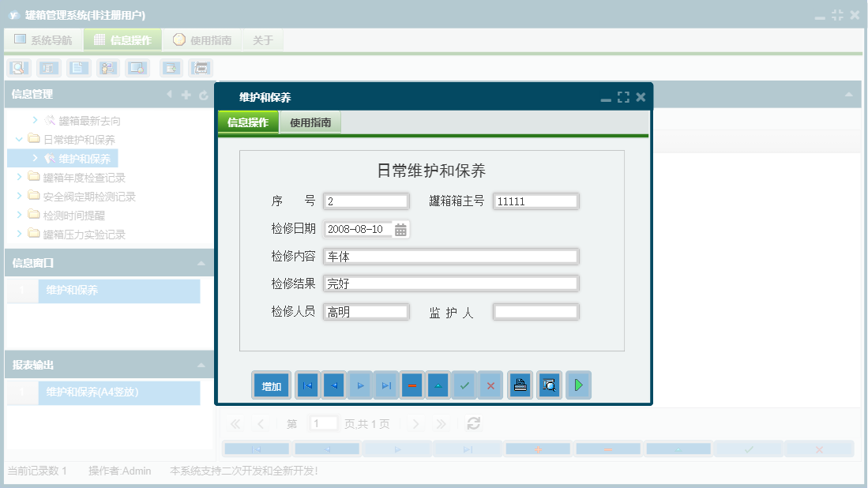Click the previous-record navigation icon in the dialog
The height and width of the screenshot is (488, 868).
[x=333, y=385]
